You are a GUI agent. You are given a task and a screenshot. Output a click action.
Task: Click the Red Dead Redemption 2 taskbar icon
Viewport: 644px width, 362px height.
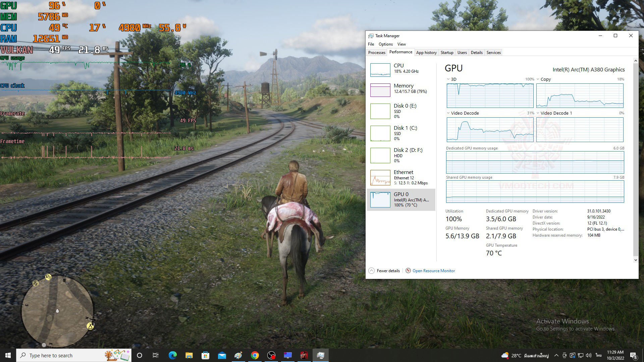point(304,355)
